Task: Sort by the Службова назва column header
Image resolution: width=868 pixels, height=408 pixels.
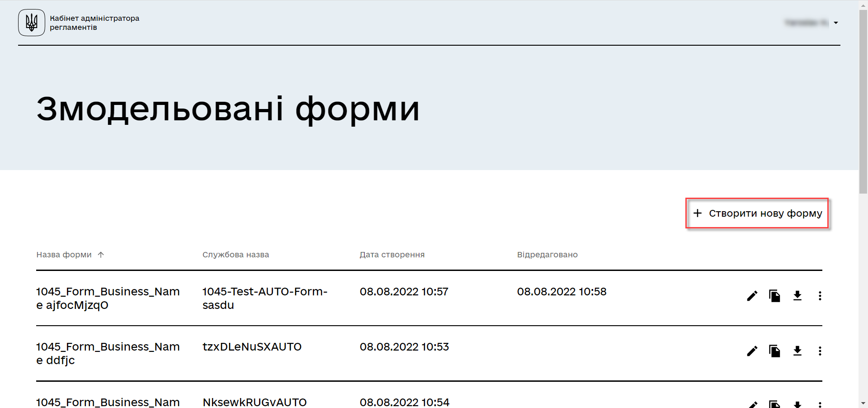Action: (236, 255)
